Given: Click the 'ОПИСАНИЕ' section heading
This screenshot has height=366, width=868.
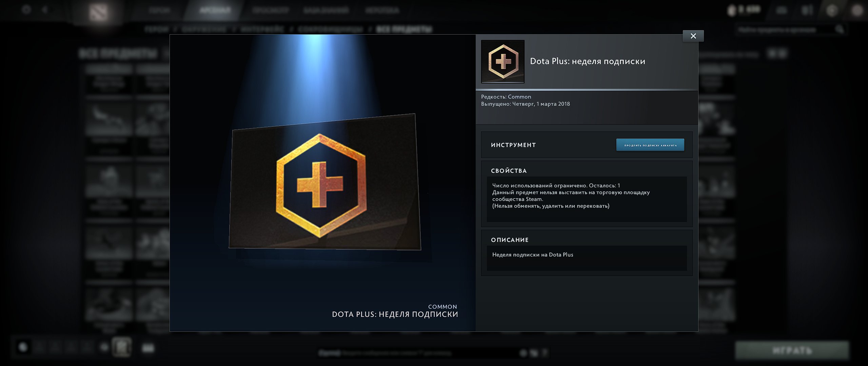Looking at the screenshot, I should point(510,240).
